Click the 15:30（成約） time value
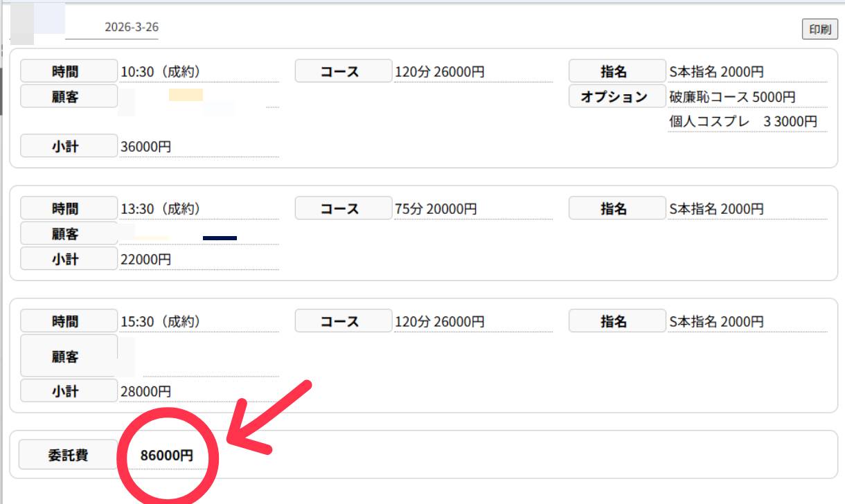 pyautogui.click(x=161, y=322)
